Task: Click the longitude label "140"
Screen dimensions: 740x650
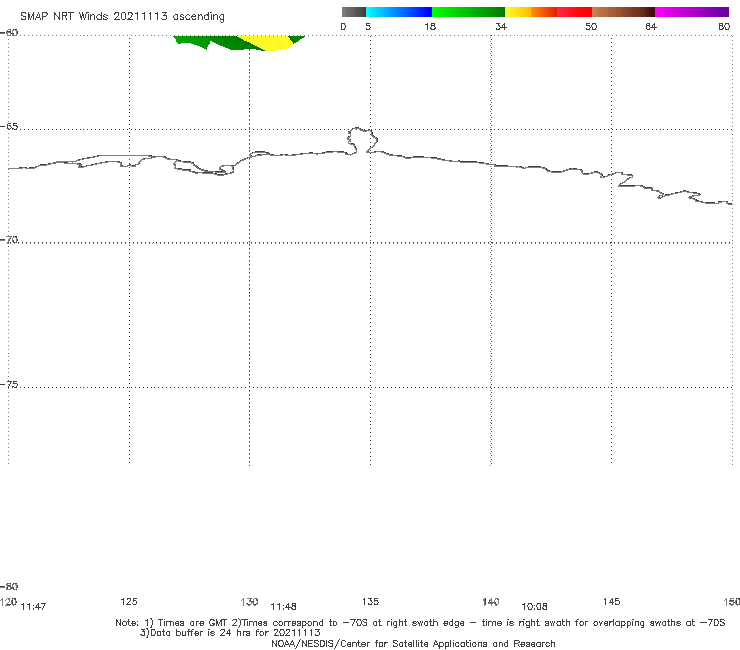Action: (x=491, y=602)
